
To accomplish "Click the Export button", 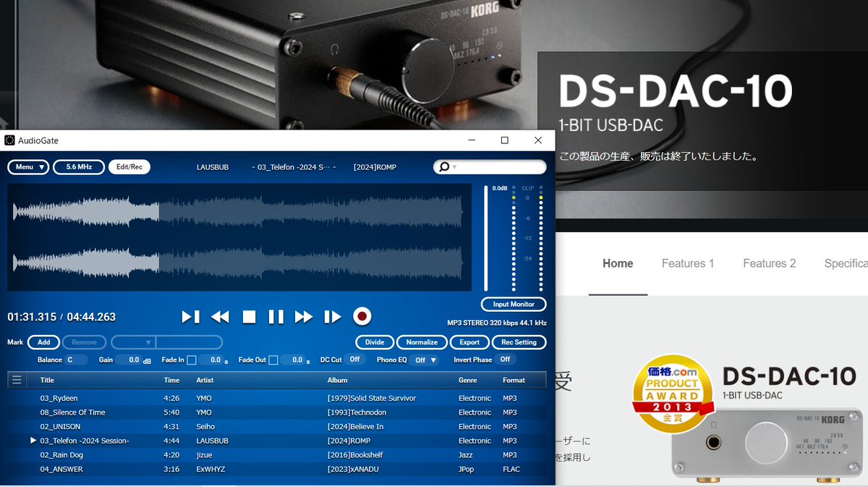I will [x=469, y=342].
